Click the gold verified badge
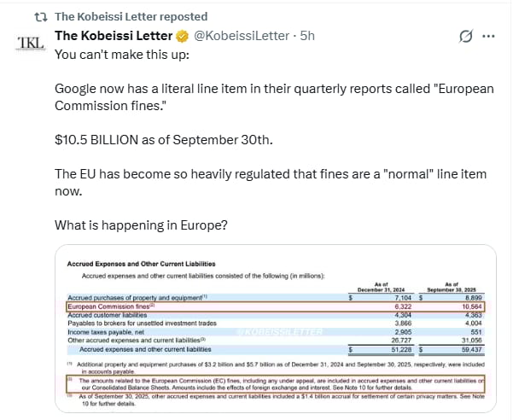The height and width of the screenshot is (420, 513). (x=182, y=36)
